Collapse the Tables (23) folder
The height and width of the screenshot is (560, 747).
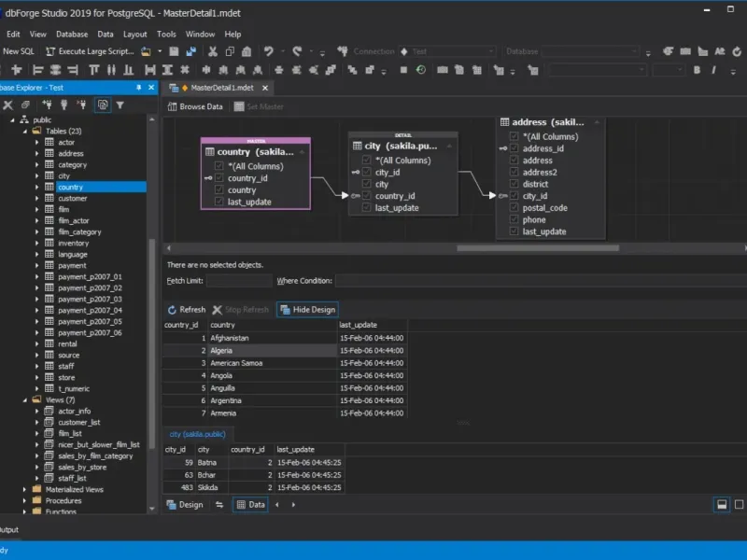25,131
